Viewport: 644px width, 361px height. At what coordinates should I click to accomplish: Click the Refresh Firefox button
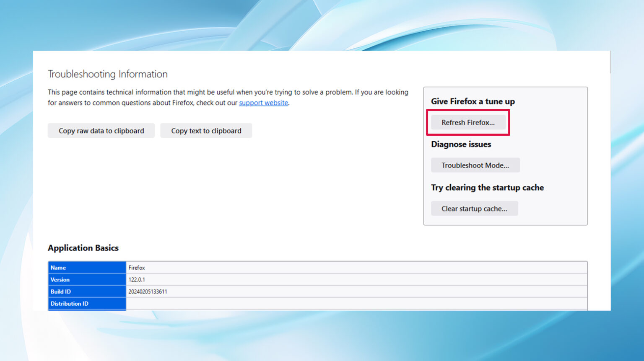(x=468, y=122)
